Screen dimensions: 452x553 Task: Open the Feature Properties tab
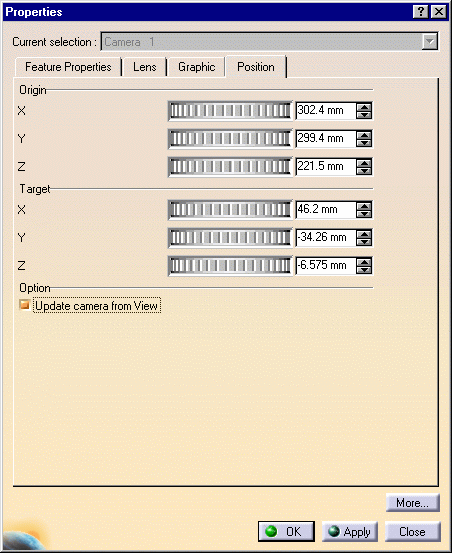(x=68, y=67)
